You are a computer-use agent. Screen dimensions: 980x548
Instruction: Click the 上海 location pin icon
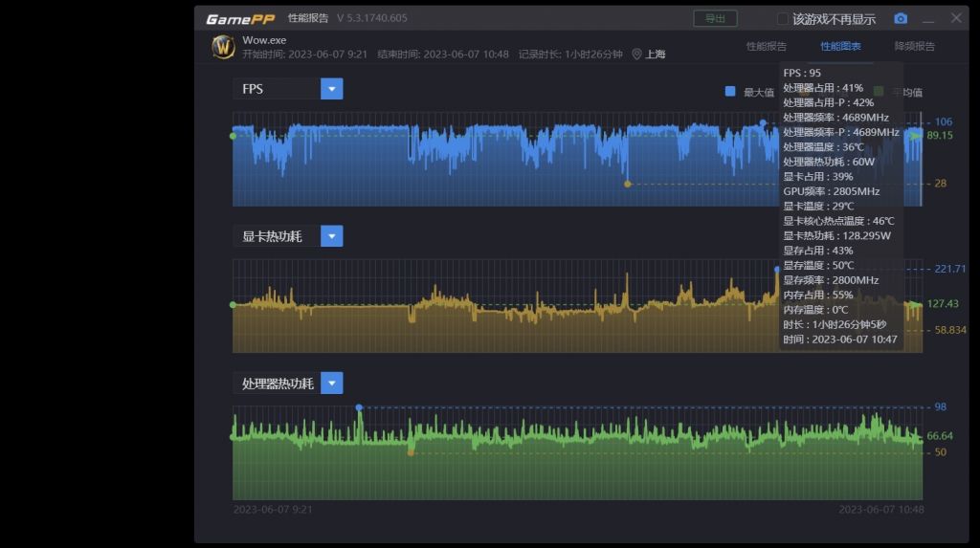[x=636, y=55]
